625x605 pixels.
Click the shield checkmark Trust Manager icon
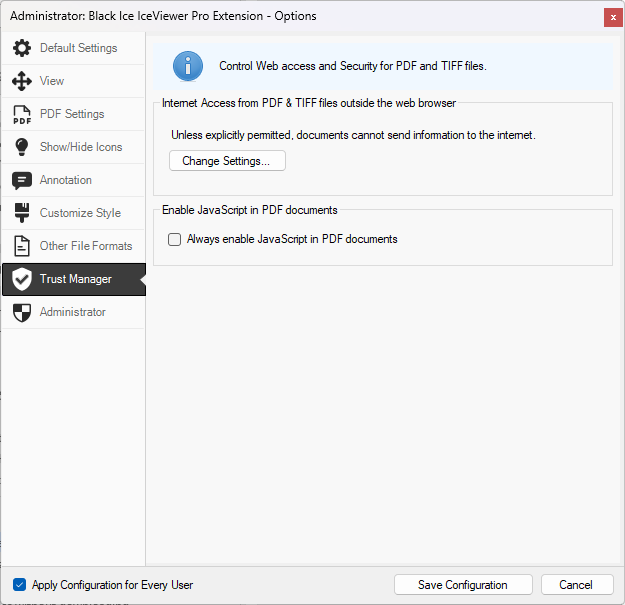tap(22, 279)
